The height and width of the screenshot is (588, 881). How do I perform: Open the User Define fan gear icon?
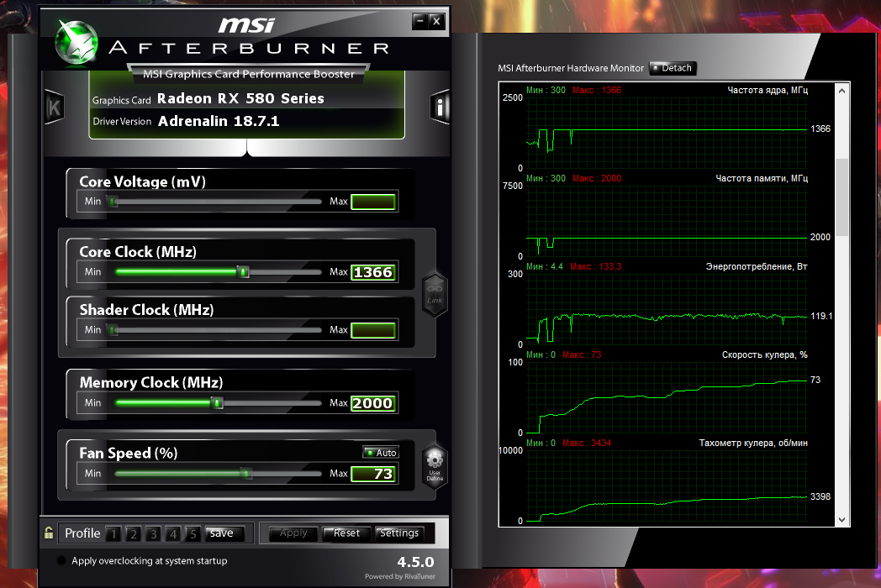point(435,465)
